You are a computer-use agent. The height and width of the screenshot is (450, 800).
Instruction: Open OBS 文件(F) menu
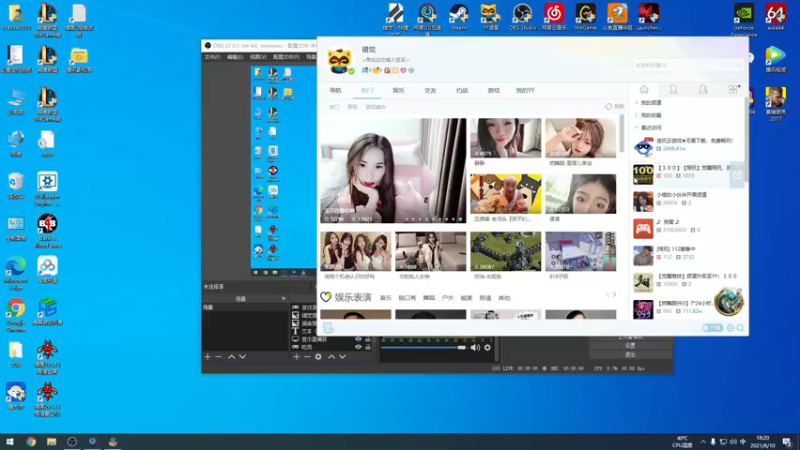pos(212,57)
